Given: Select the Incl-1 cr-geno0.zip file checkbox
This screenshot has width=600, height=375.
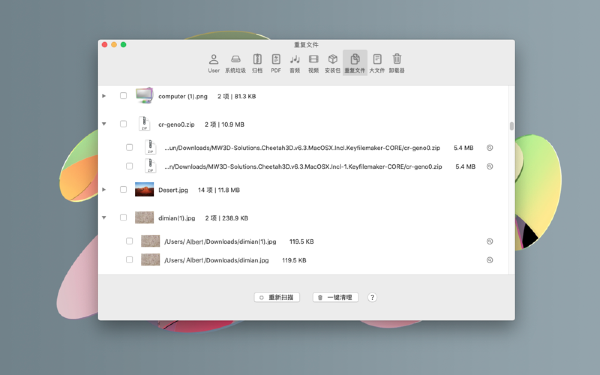Looking at the screenshot, I should [x=129, y=166].
